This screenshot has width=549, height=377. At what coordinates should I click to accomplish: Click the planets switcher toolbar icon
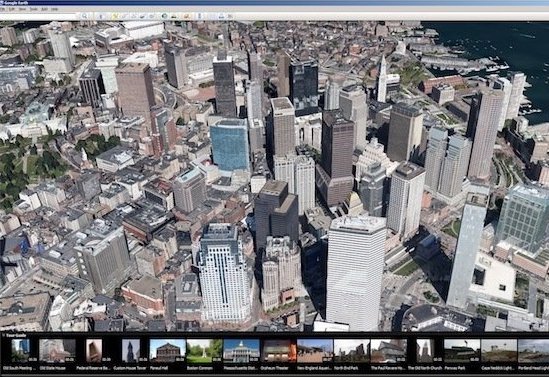[187, 16]
